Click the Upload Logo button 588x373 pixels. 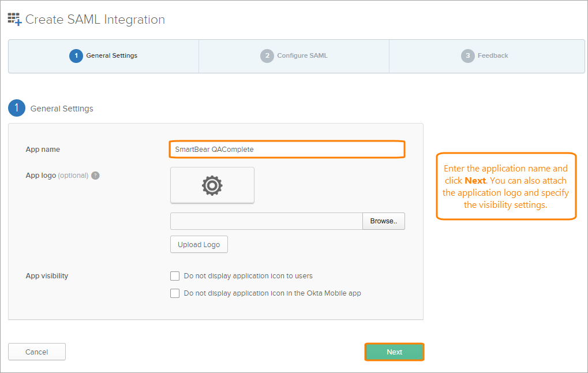click(x=199, y=244)
